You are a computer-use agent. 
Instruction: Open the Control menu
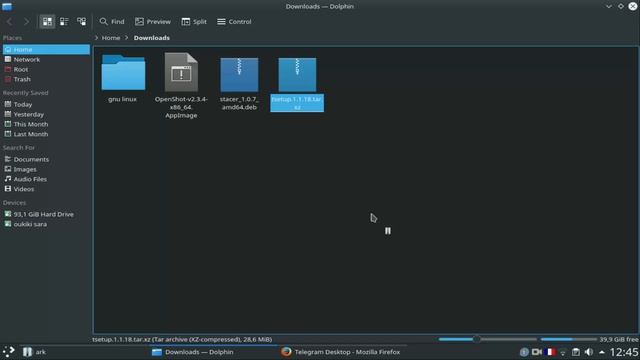pyautogui.click(x=234, y=22)
